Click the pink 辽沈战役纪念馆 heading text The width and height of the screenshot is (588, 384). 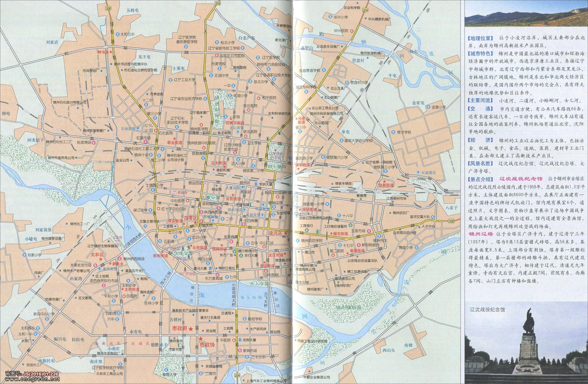[521, 179]
